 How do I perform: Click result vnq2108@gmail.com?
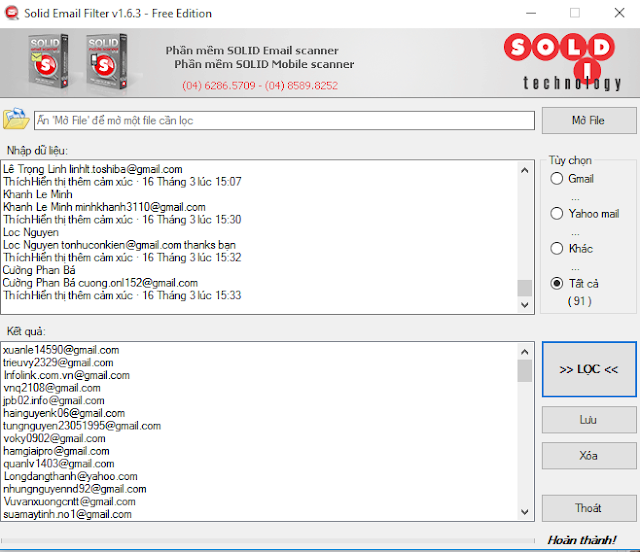pos(52,388)
